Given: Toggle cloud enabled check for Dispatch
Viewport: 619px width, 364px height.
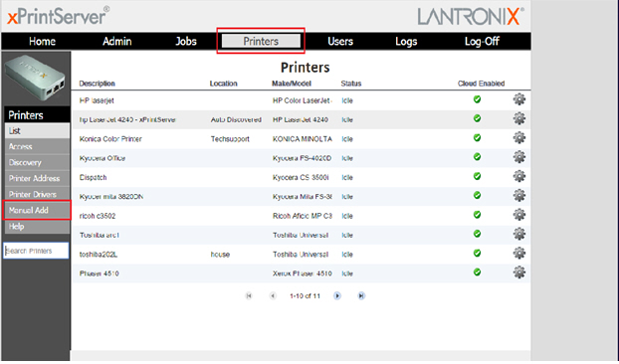Looking at the screenshot, I should tap(478, 176).
